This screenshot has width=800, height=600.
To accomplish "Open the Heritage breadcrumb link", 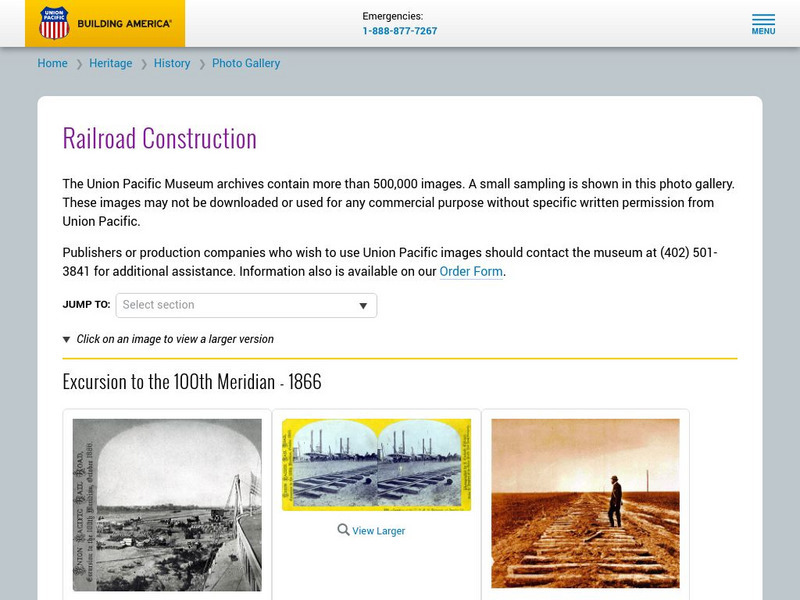I will (112, 63).
